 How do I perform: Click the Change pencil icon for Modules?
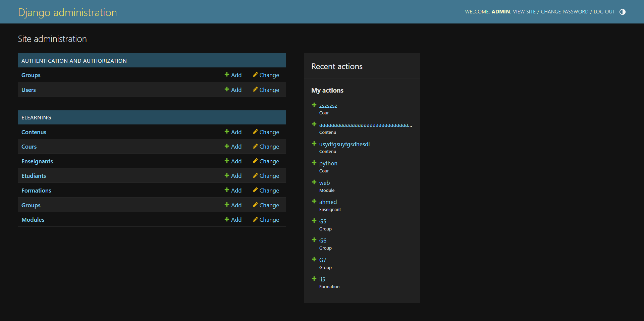tap(255, 220)
